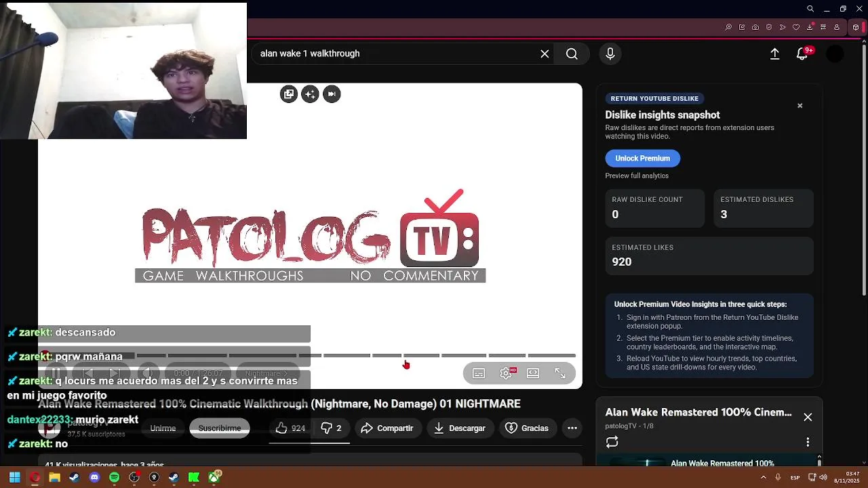Click the Estimated Likes card
This screenshot has width=868, height=488.
pyautogui.click(x=709, y=256)
